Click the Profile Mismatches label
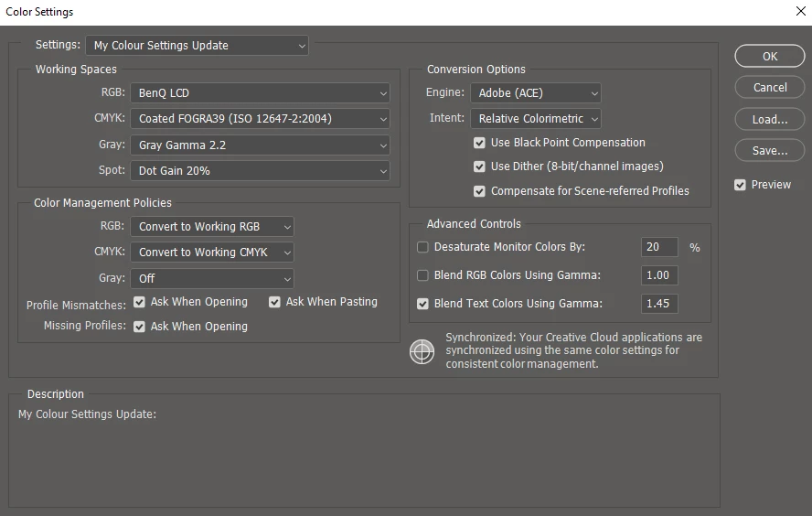The width and height of the screenshot is (812, 516). pos(76,306)
